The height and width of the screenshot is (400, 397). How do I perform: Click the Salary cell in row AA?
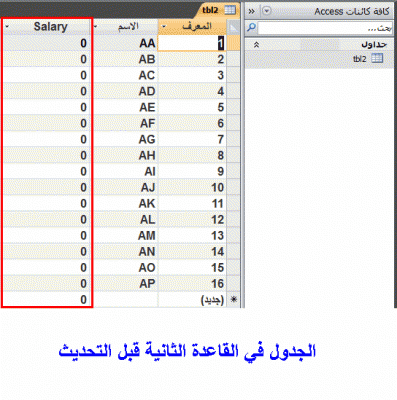(x=47, y=43)
